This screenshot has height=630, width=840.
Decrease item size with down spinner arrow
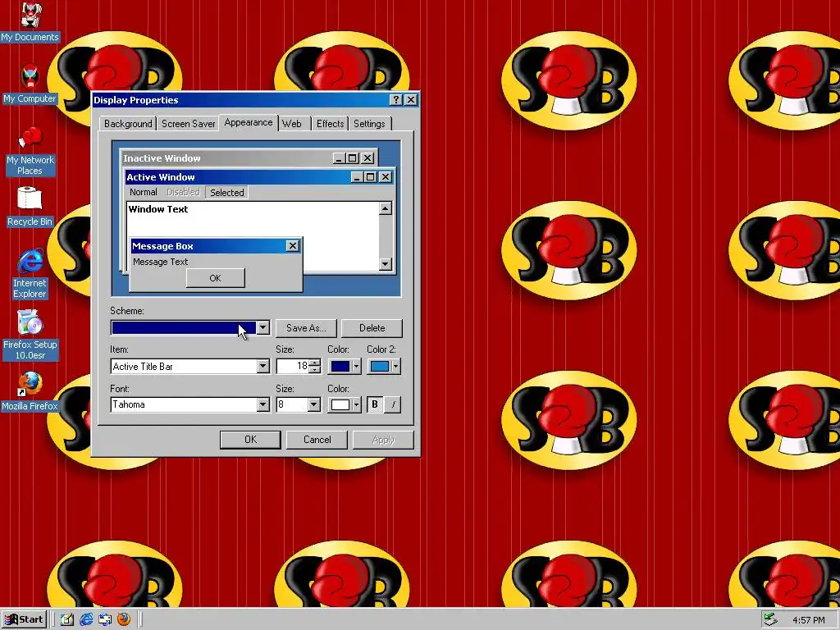click(315, 370)
